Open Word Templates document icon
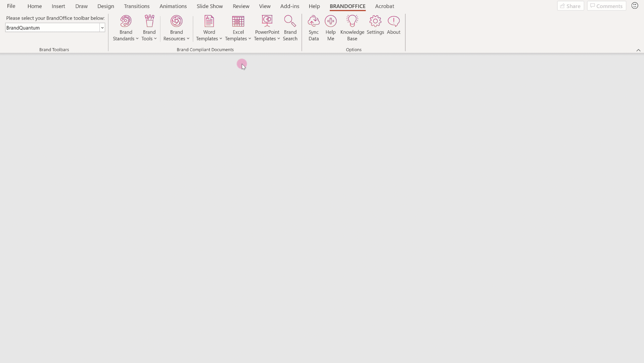This screenshot has height=363, width=644. click(209, 21)
